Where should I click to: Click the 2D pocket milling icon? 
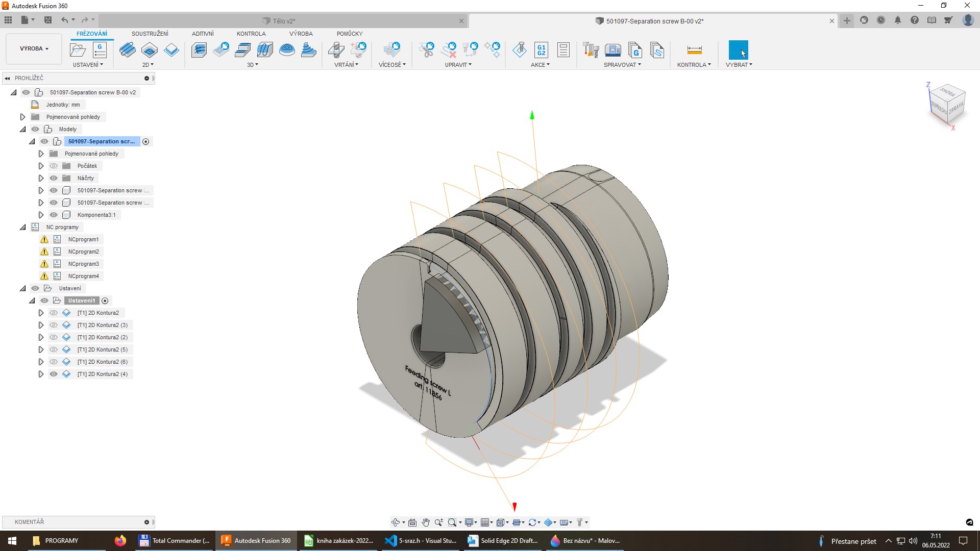tap(150, 50)
